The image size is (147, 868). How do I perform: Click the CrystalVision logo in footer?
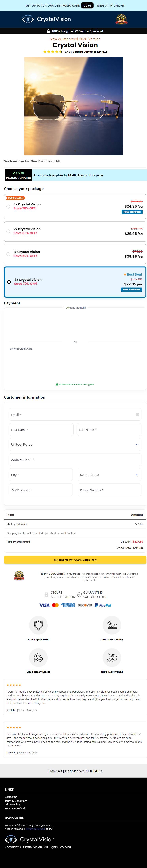[x=29, y=839]
